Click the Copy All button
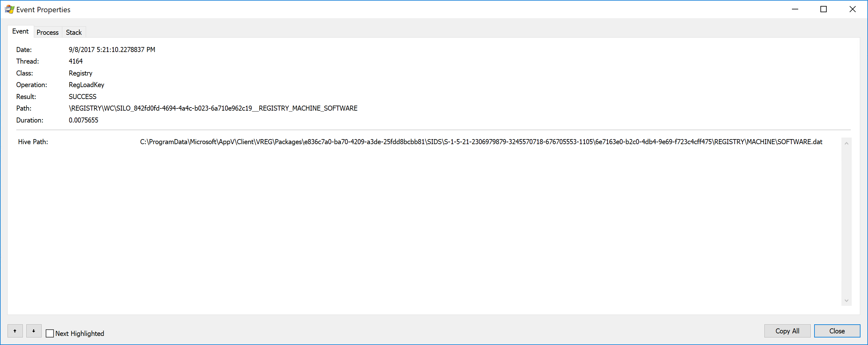This screenshot has height=345, width=868. 787,331
